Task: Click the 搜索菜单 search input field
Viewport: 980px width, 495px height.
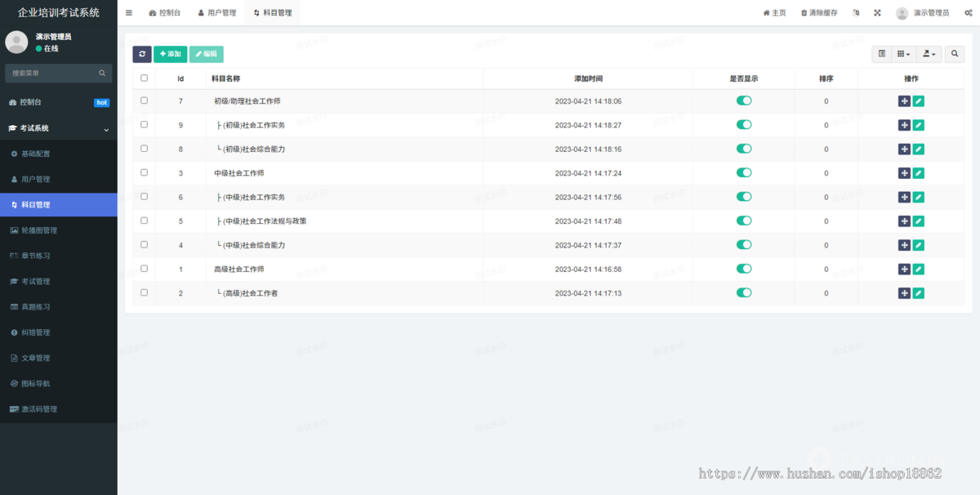Action: point(52,74)
